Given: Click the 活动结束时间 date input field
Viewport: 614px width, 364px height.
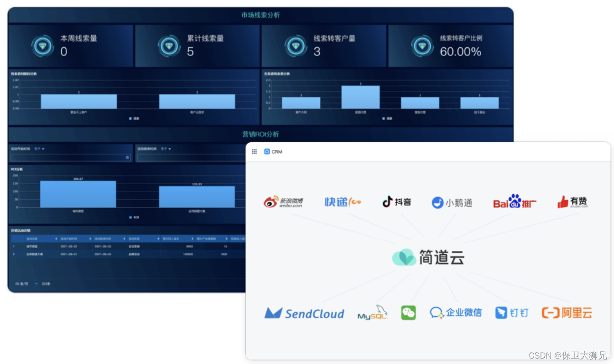Looking at the screenshot, I should 192,158.
